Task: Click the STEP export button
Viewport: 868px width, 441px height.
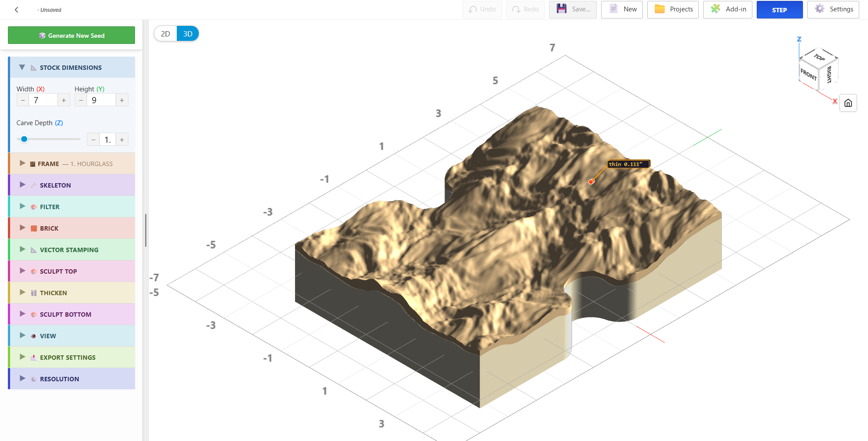Action: (780, 10)
